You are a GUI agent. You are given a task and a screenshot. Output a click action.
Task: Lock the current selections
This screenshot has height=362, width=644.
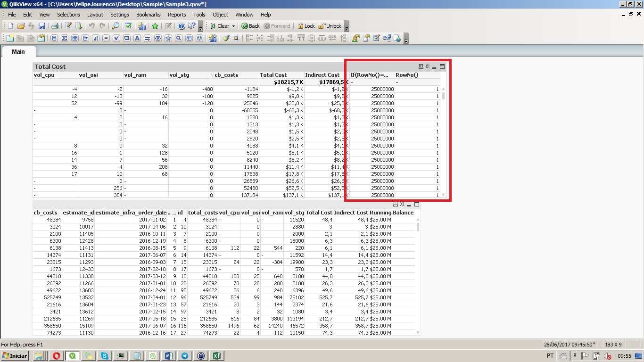click(x=306, y=26)
